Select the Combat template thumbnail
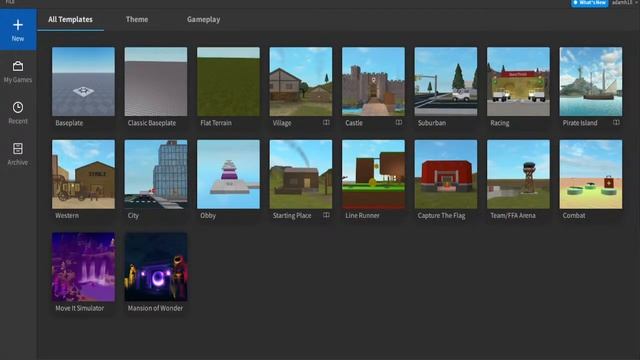Screen dimensions: 640x360 (591, 174)
